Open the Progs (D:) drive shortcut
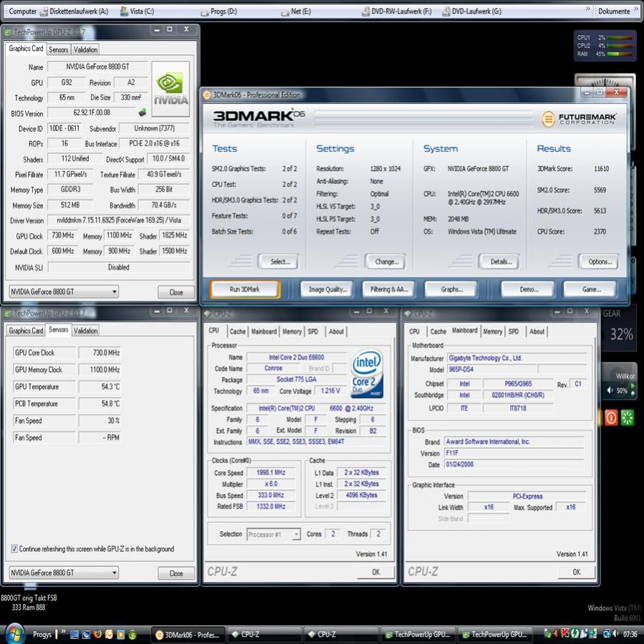This screenshot has width=644, height=644. [x=219, y=11]
